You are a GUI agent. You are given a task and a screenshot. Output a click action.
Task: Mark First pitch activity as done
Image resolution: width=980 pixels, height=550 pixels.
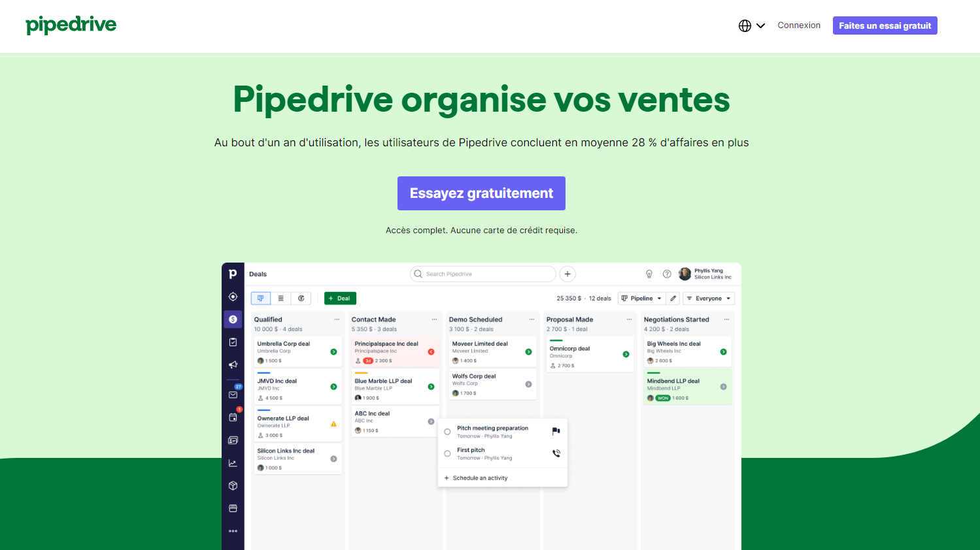447,453
